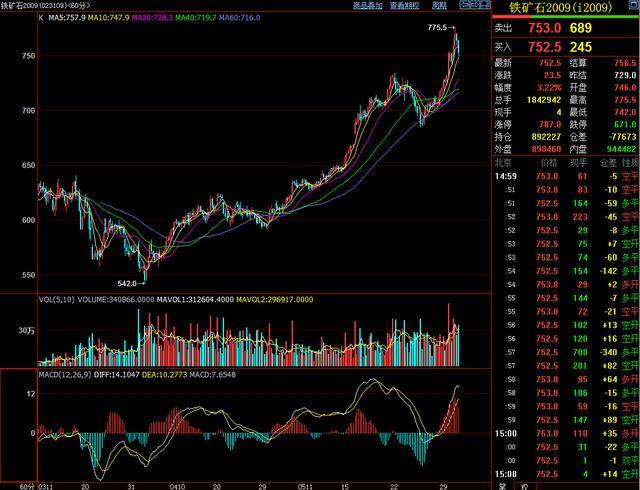Click the 内盘 value 944482
The image size is (640, 490).
pos(621,149)
